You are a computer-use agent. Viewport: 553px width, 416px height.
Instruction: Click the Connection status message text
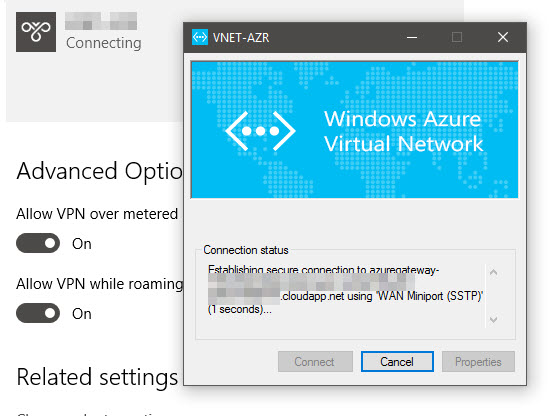click(346, 289)
